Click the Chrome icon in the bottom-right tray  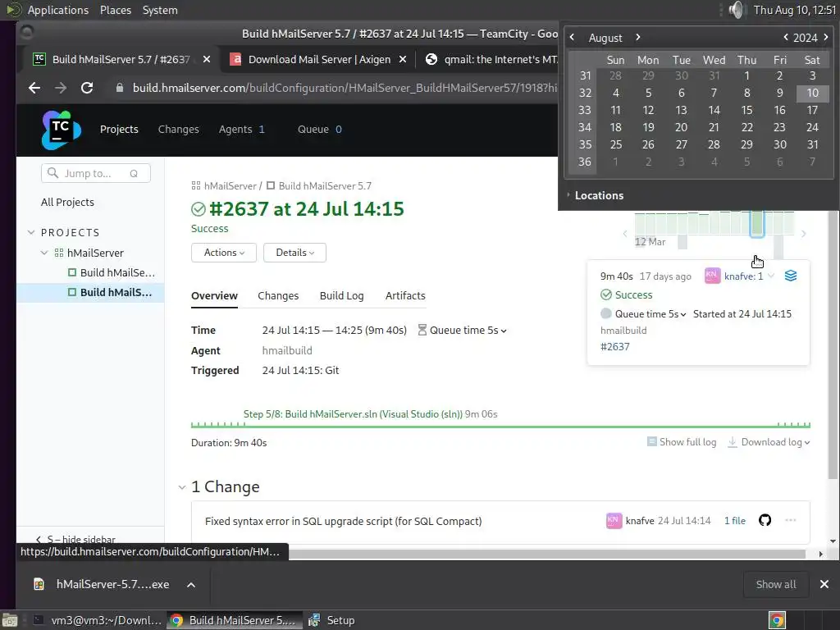[777, 620]
